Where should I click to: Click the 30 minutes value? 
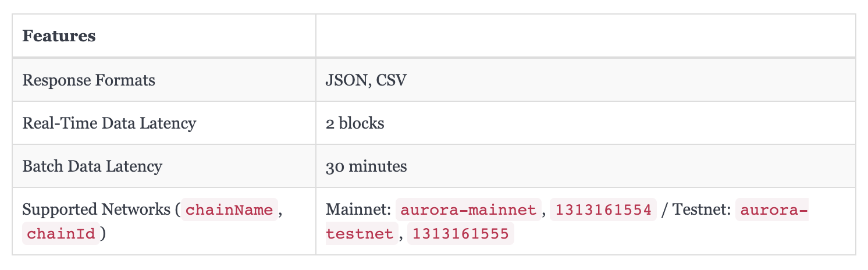366,166
